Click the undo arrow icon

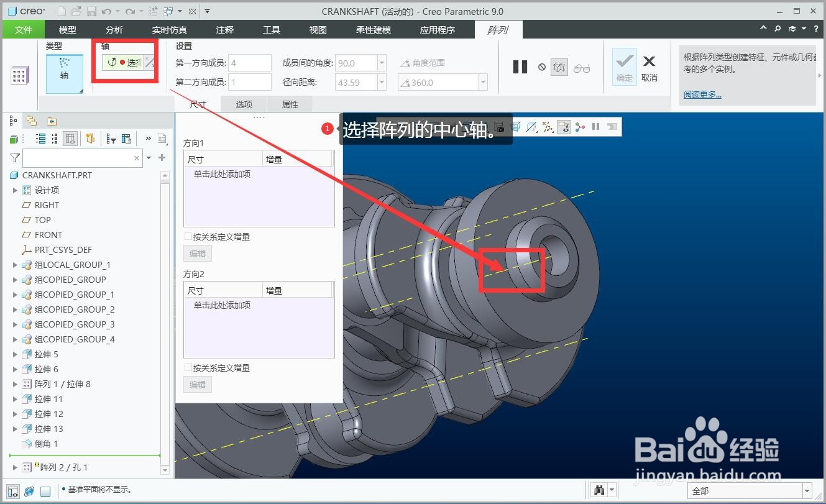click(106, 11)
